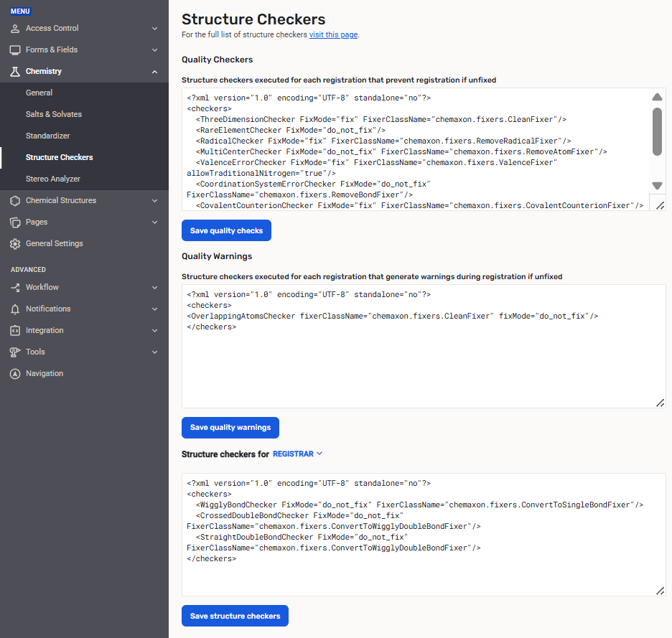Open the Salts & Solvates submenu item
The width and height of the screenshot is (672, 638).
click(x=54, y=115)
